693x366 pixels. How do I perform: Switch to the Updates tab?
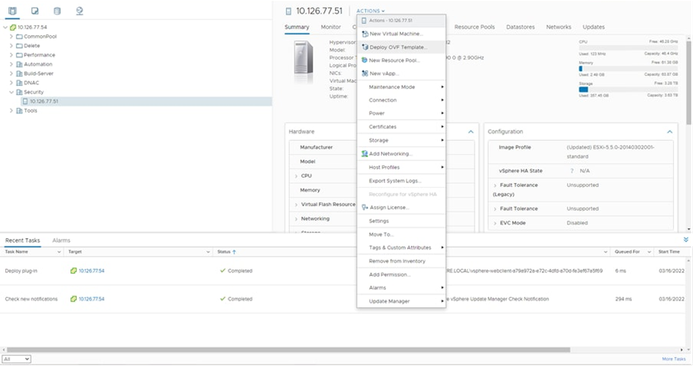pos(593,27)
